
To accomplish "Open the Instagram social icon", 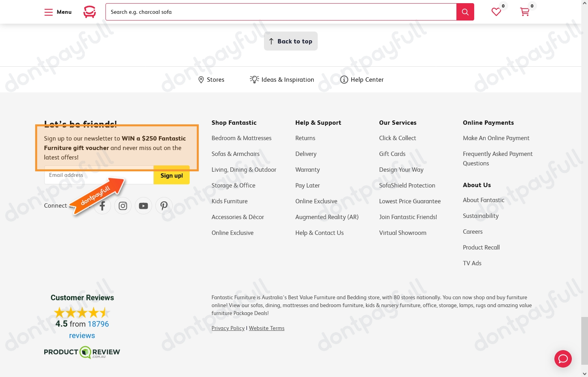I will coord(122,206).
